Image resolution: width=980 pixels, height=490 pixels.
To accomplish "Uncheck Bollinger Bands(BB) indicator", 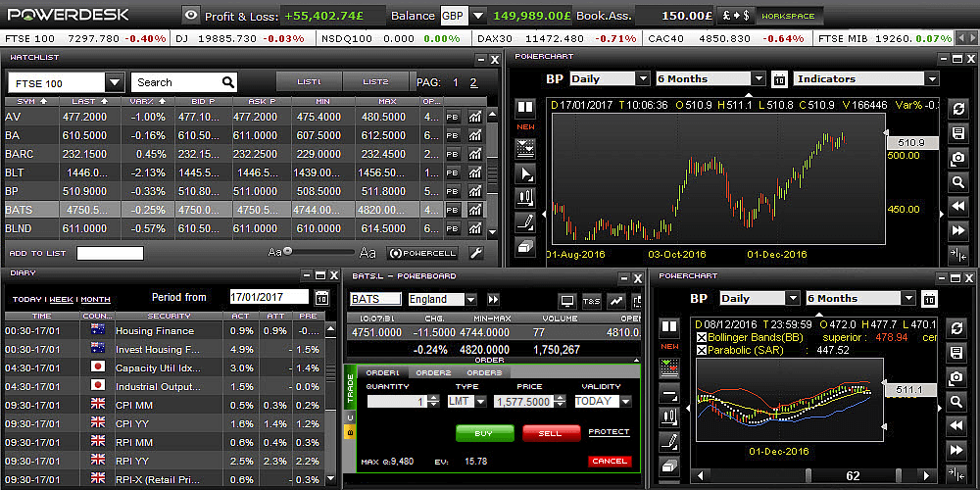I will 702,337.
